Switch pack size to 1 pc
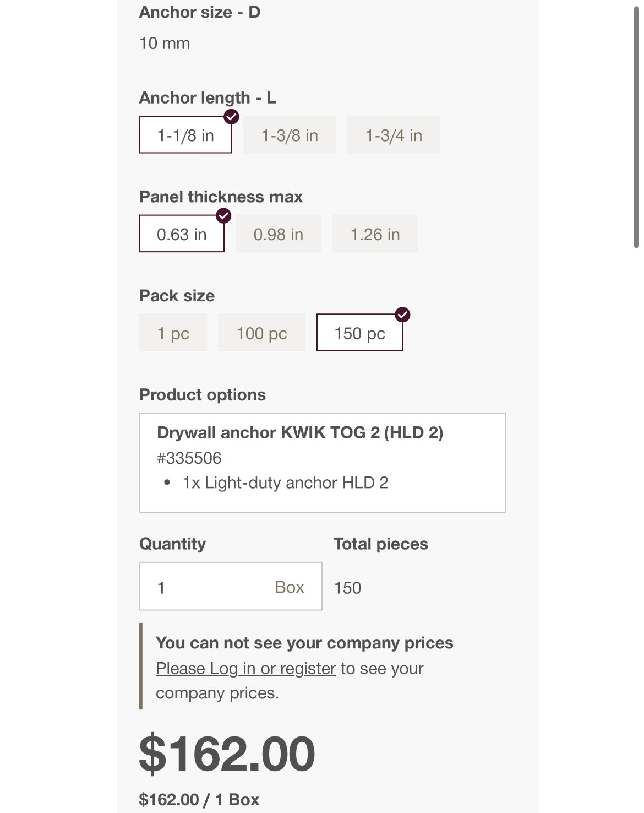This screenshot has height=813, width=644. (173, 333)
